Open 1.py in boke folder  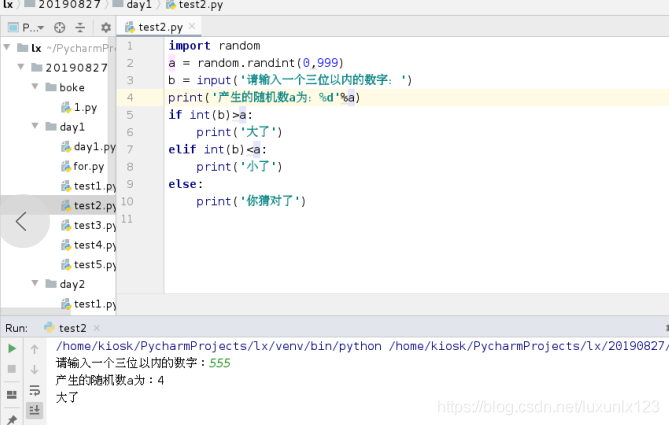coord(79,107)
